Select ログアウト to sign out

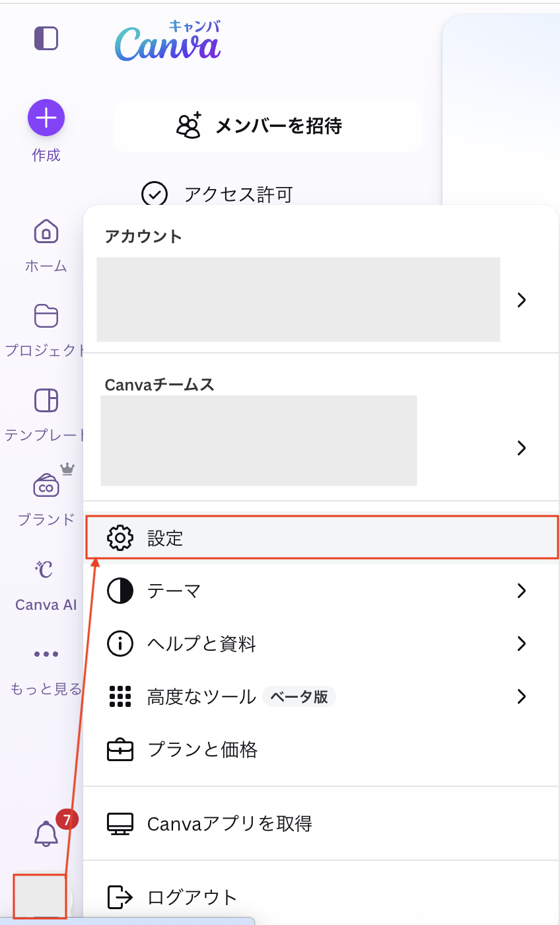coord(321,897)
